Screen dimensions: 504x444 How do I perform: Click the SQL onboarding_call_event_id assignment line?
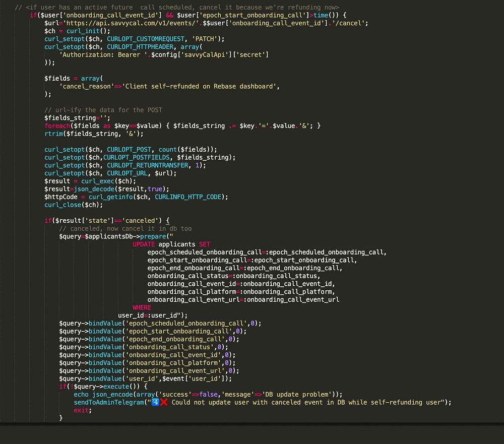(241, 284)
